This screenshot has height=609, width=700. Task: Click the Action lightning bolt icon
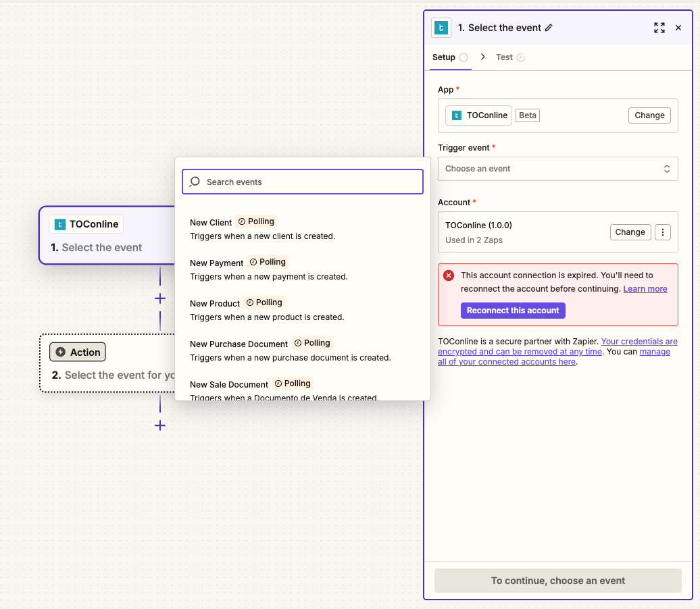click(61, 352)
